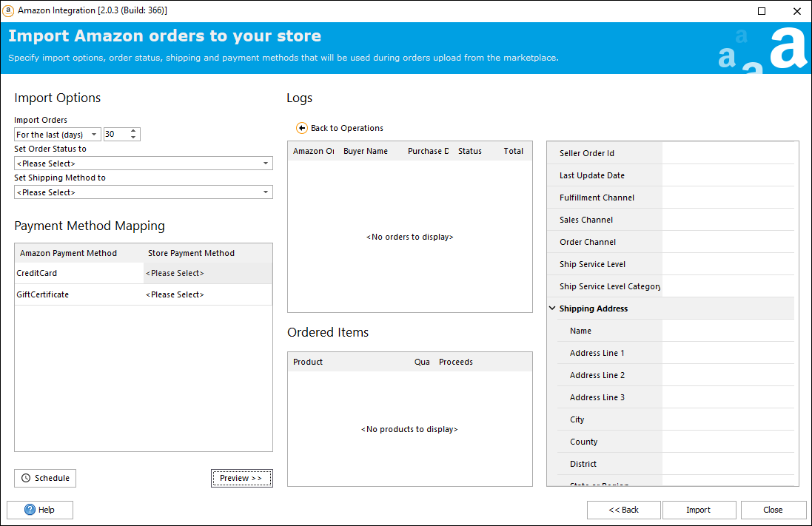The image size is (812, 526).
Task: Sort by the Purchase Date column header
Action: [x=429, y=151]
